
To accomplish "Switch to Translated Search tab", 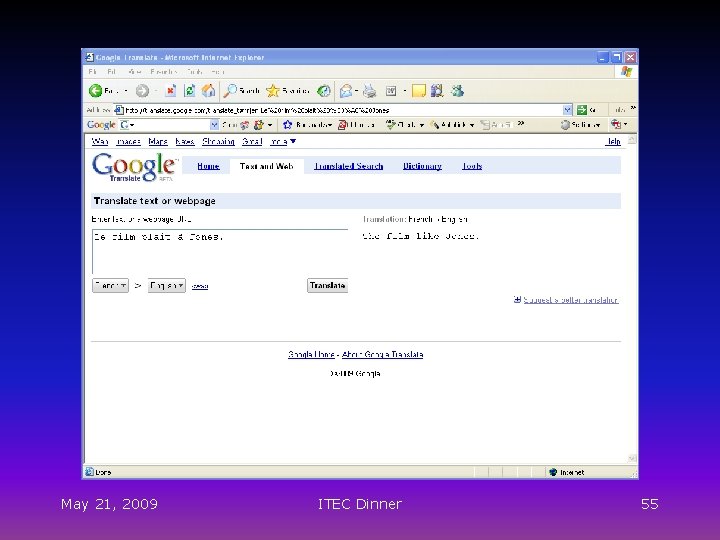I will (349, 166).
